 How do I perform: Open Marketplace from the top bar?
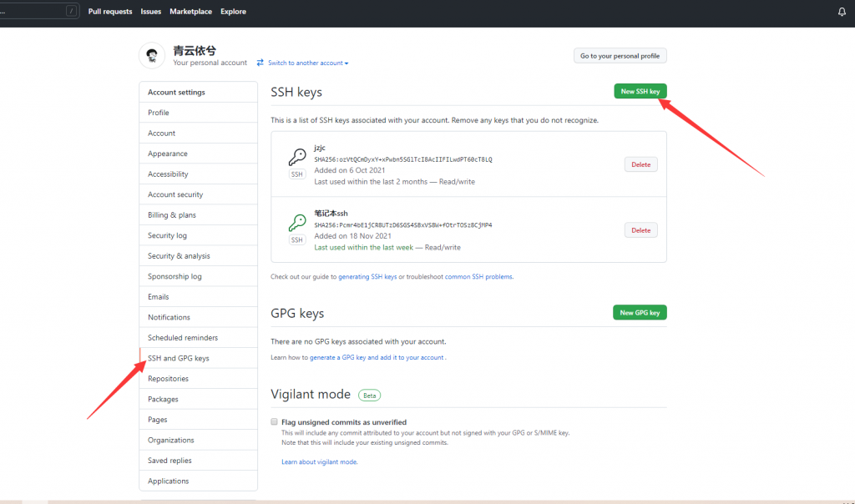point(190,12)
